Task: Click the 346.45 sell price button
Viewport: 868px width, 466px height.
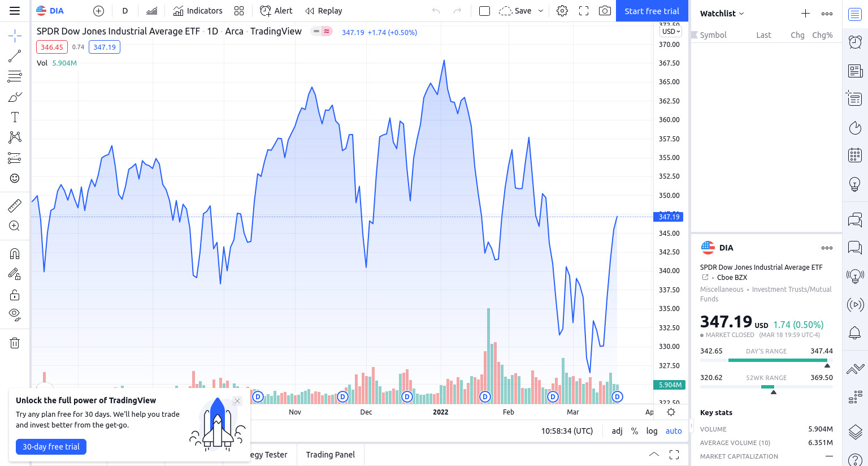Action: (x=52, y=47)
